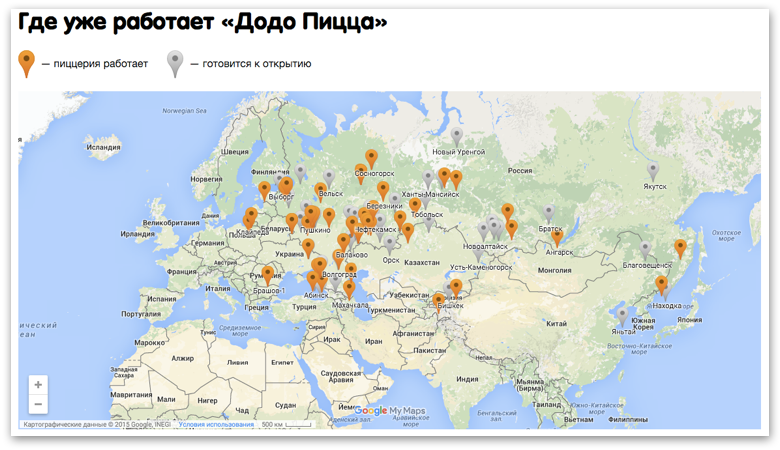Screen dimensions: 780x450
Task: Click the orange legend pin 'пиццерия работает'
Action: click(x=26, y=64)
